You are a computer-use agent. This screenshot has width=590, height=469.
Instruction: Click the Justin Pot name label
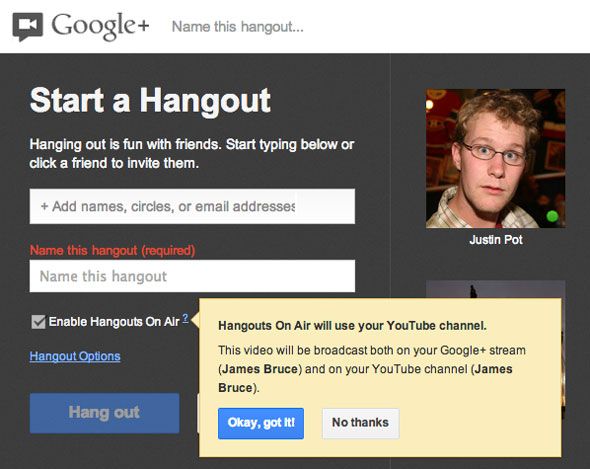[x=496, y=240]
